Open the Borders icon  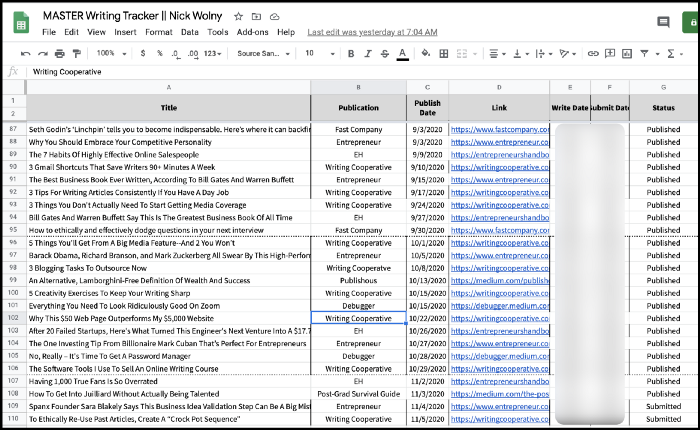tap(444, 54)
